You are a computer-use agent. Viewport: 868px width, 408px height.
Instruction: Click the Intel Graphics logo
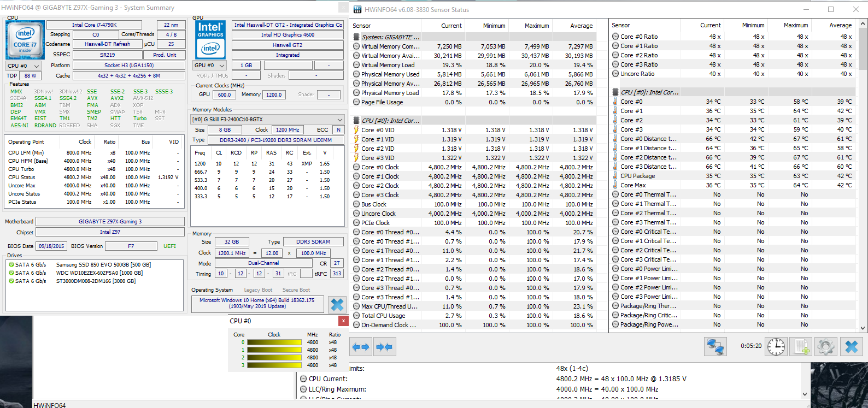point(210,40)
